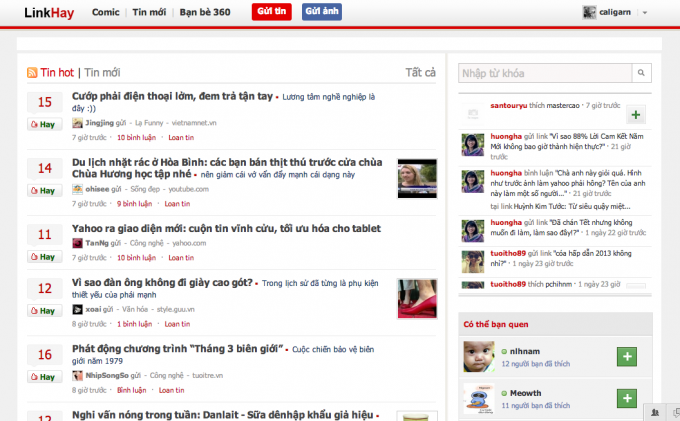Open caligarn's profile avatar in header
The width and height of the screenshot is (680, 421).
[589, 12]
